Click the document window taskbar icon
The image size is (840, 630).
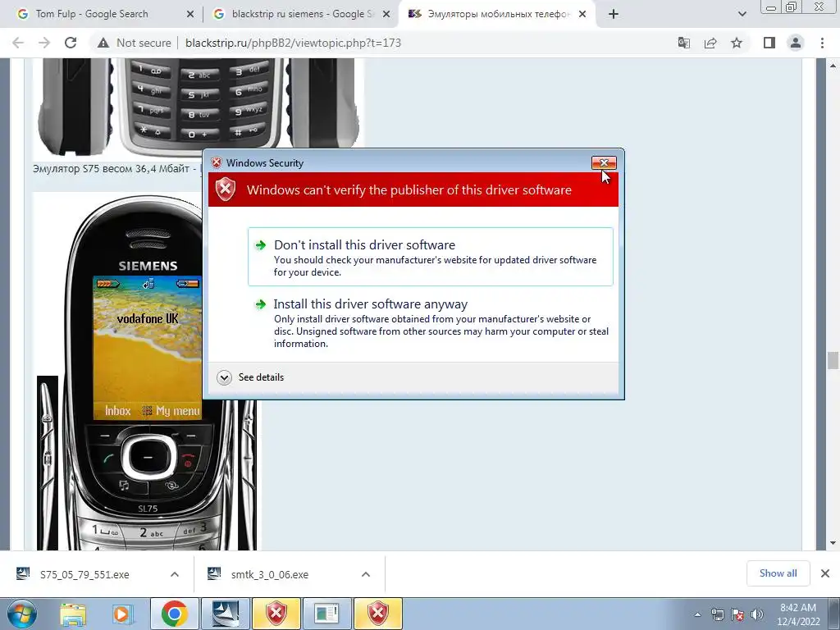327,614
